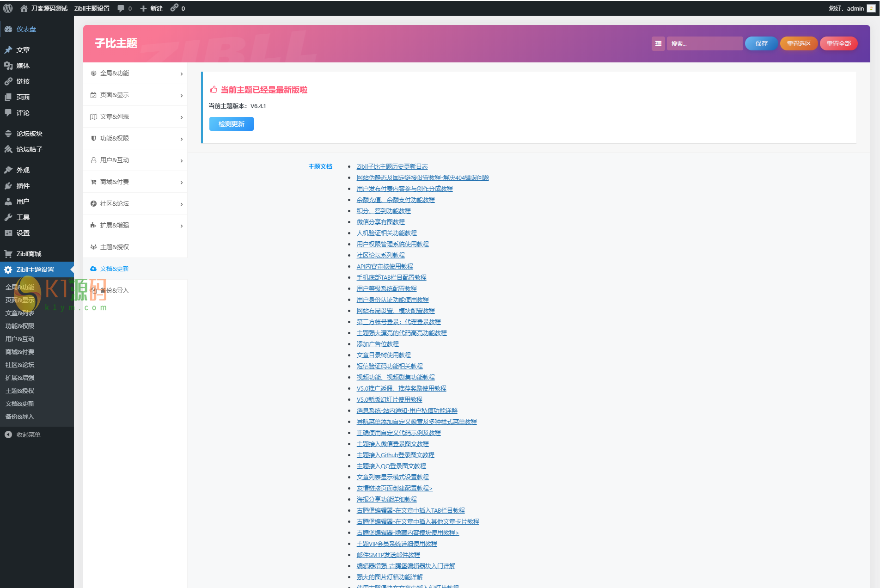Open 用户 person icon in sidebar

[x=8, y=202]
